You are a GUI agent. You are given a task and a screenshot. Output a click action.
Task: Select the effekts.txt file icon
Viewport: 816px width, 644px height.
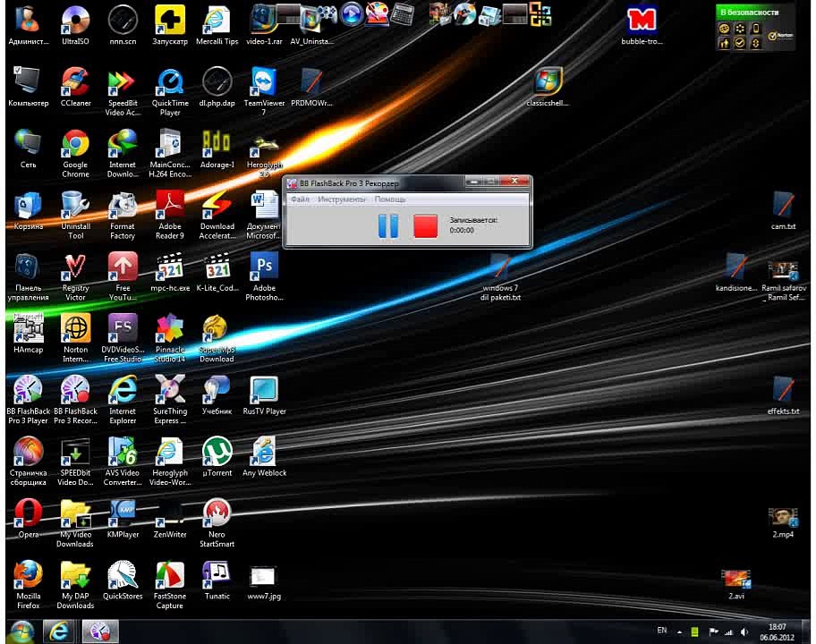click(783, 395)
